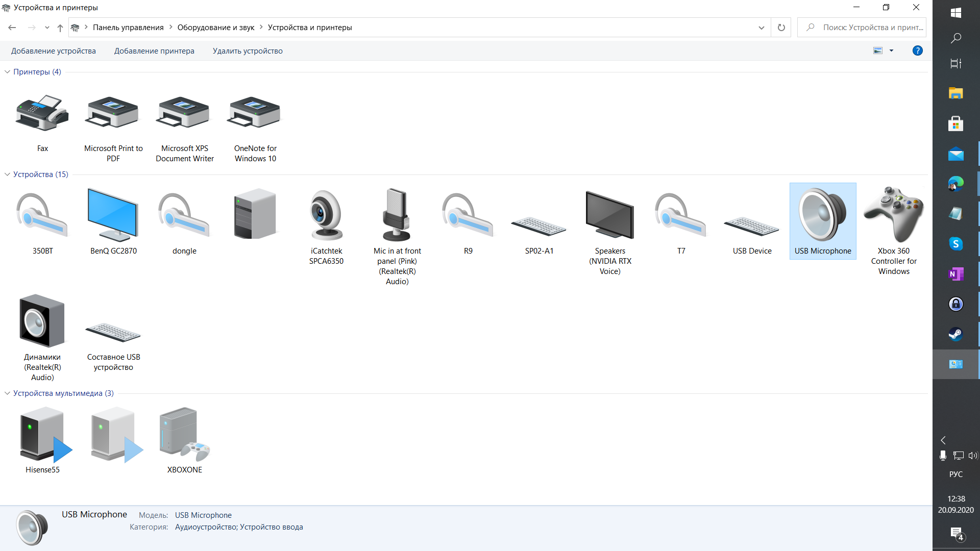
Task: Click Удалить устройство command
Action: (x=248, y=51)
